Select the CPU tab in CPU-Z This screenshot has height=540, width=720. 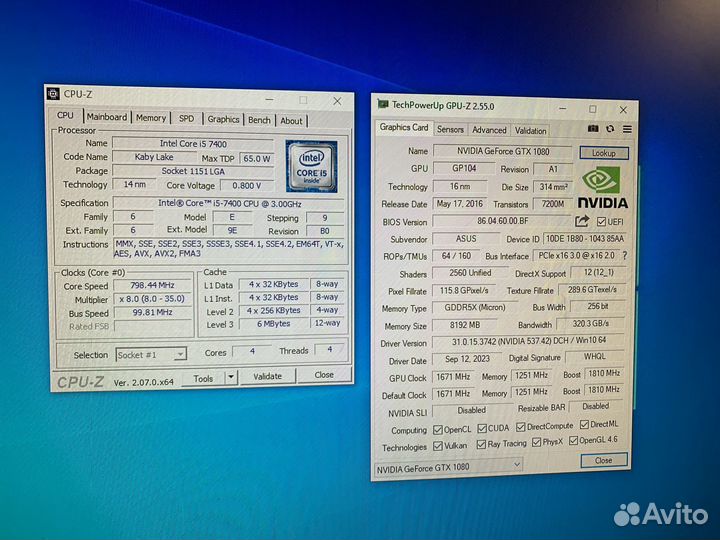[x=65, y=115]
